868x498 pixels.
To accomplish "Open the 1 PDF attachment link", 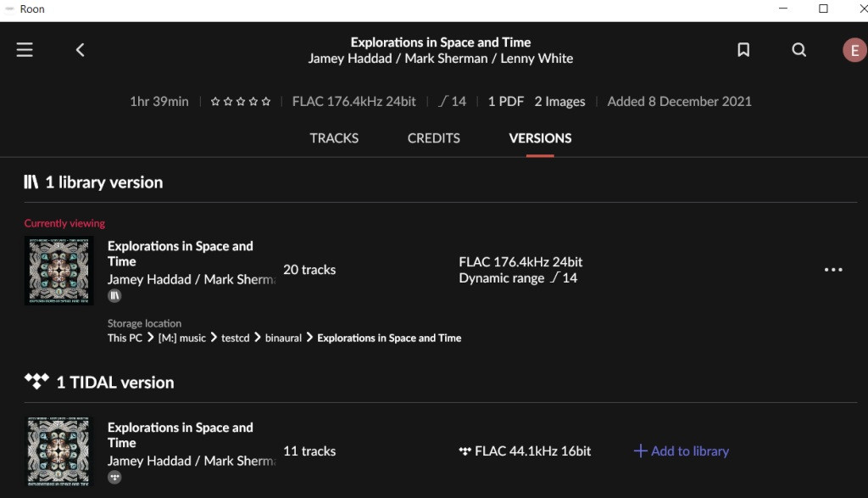I will 505,102.
